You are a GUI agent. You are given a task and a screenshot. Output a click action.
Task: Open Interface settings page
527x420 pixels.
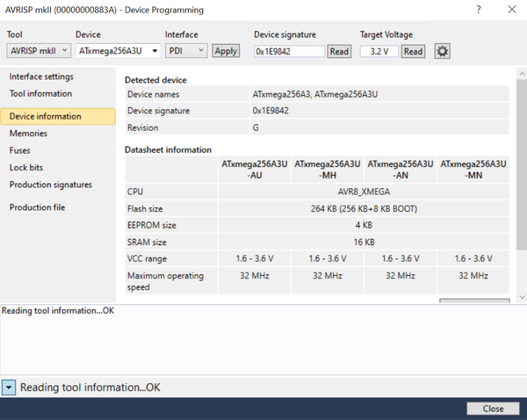[41, 76]
